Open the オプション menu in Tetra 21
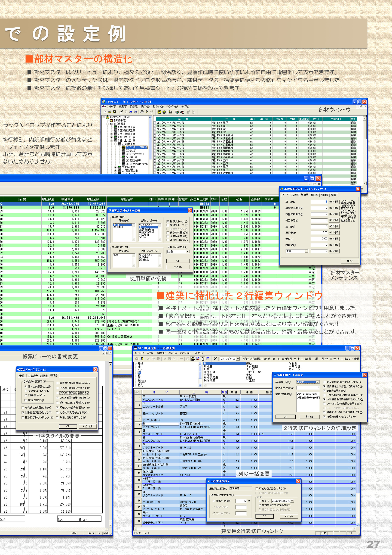The height and width of the screenshot is (555, 392). pyautogui.click(x=158, y=106)
